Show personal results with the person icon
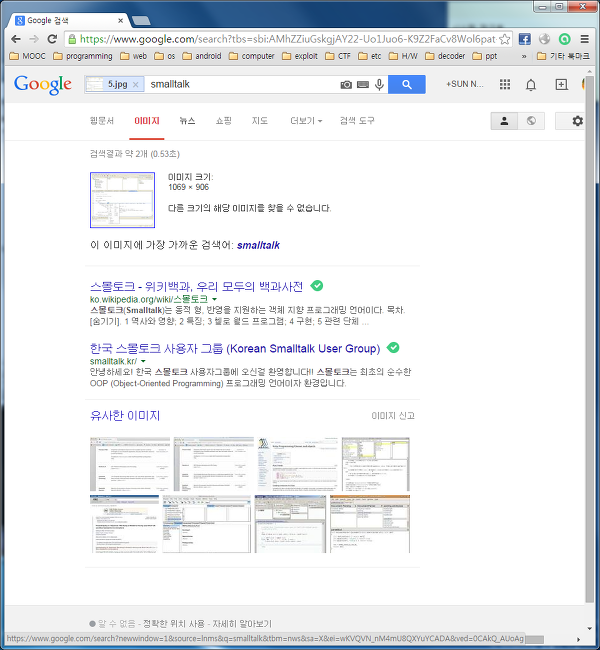Viewport: 600px width, 650px height. 504,121
